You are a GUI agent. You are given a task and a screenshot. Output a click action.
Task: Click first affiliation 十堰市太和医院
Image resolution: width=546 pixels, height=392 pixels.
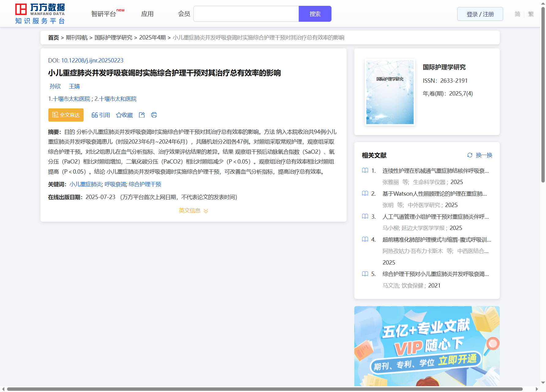tap(72, 99)
